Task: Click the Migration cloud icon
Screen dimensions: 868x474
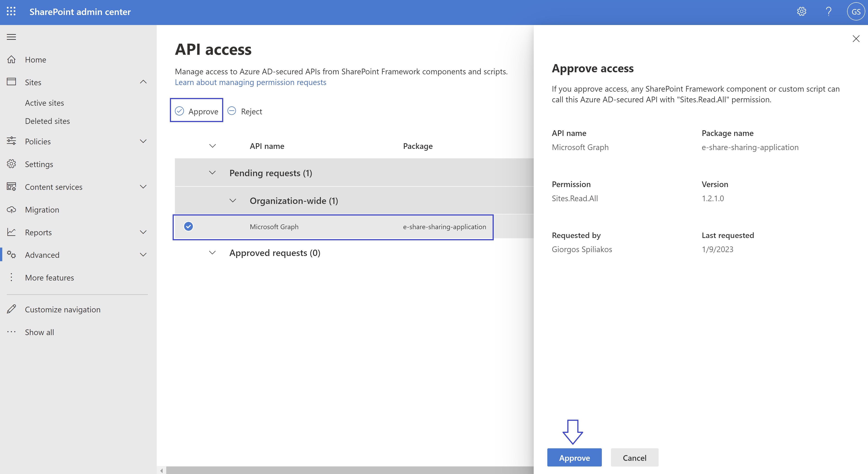Action: (x=11, y=210)
